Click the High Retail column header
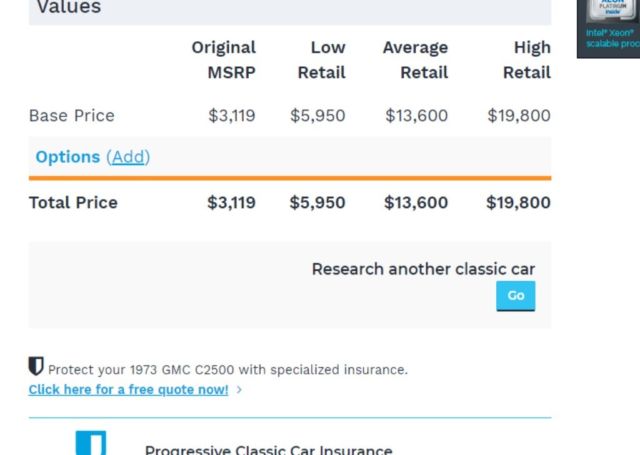 527,60
